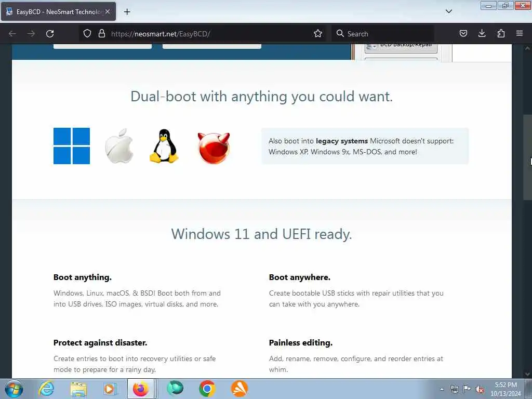Open the clock showing 5:52 PM
Image resolution: width=532 pixels, height=399 pixels.
(506, 389)
